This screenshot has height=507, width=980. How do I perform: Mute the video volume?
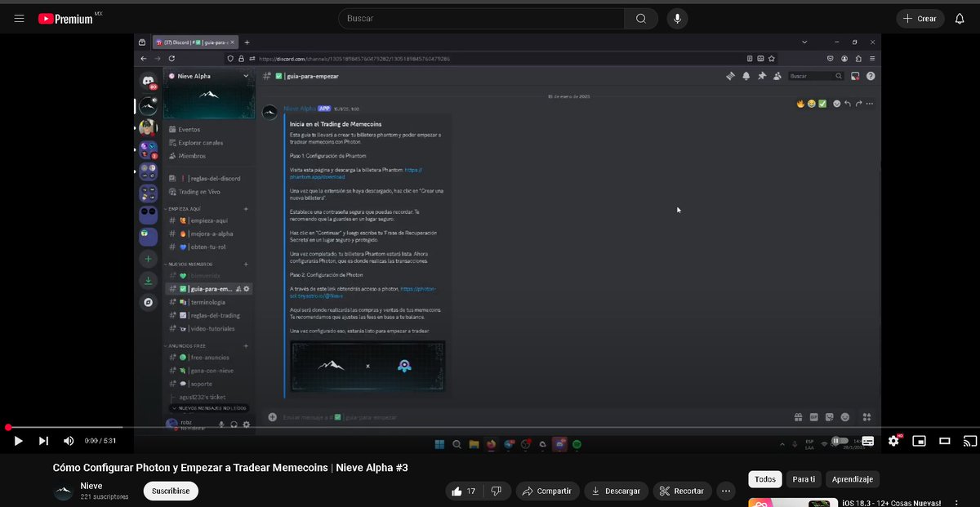tap(69, 441)
